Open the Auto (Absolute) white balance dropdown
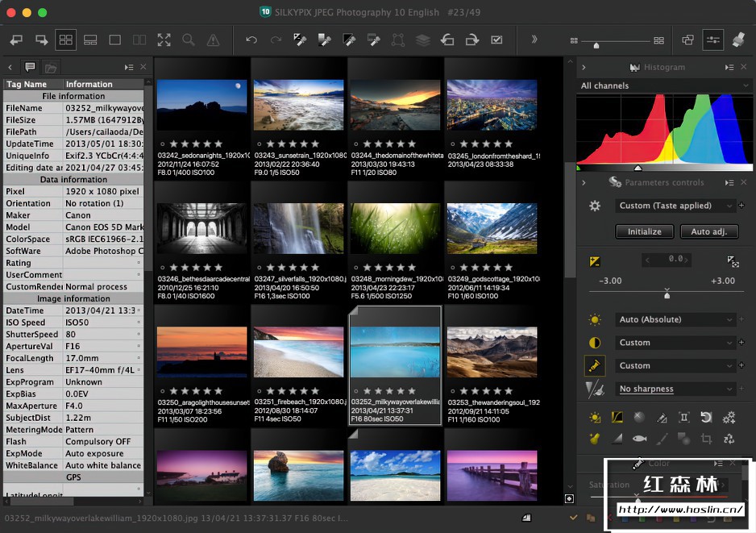The height and width of the screenshot is (533, 756). 675,319
